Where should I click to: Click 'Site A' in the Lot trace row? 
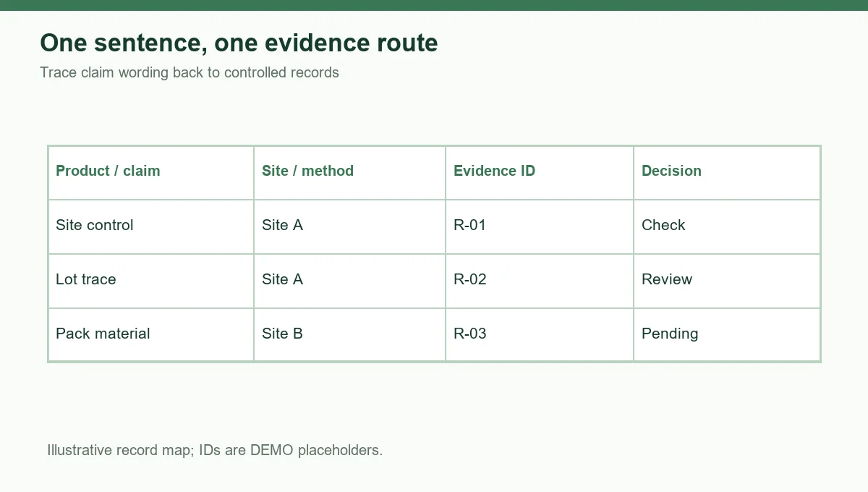pos(349,281)
